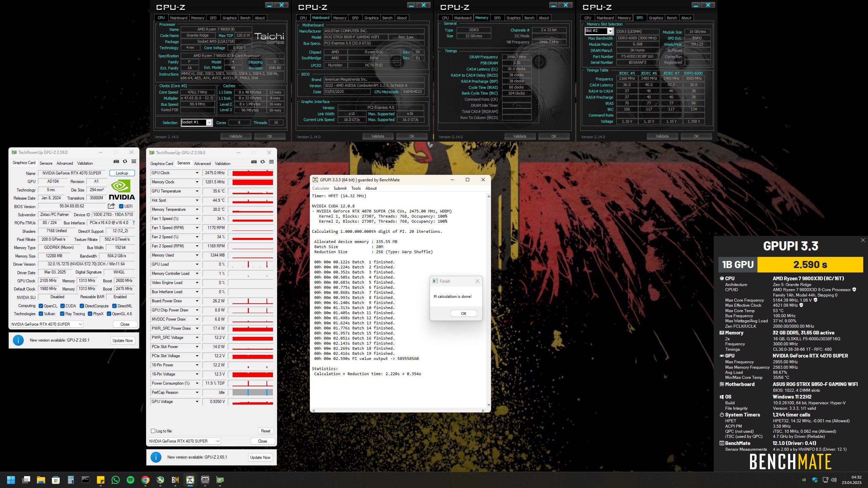Screen dimensions: 868x488
Task: Enable Log to file checkbox
Action: [153, 431]
